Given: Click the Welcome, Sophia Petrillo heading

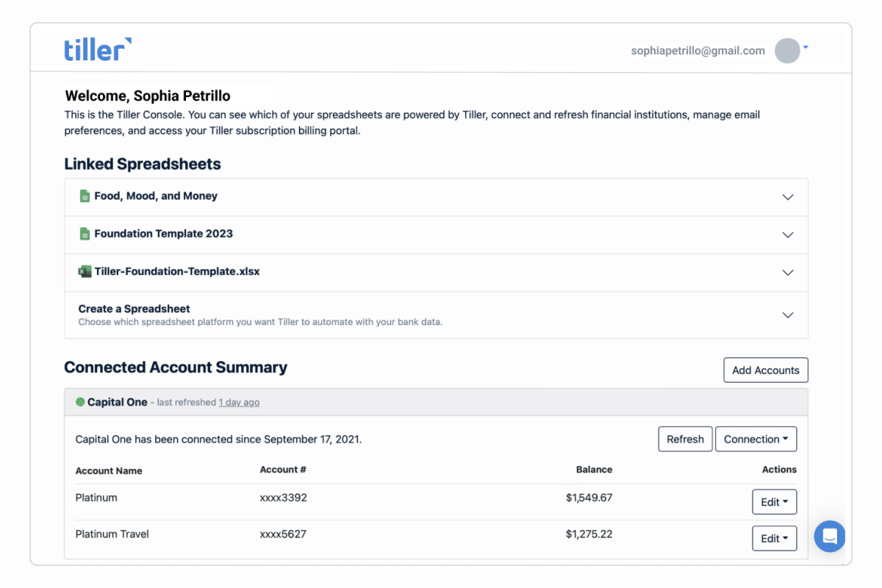Looking at the screenshot, I should pos(148,96).
